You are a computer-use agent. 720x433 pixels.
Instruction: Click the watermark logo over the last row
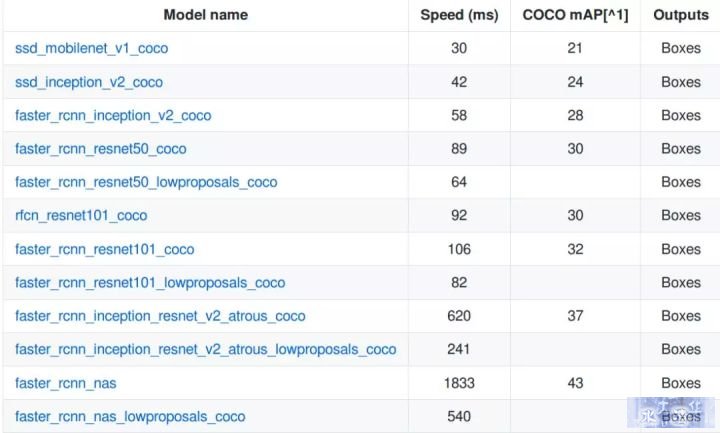[671, 412]
